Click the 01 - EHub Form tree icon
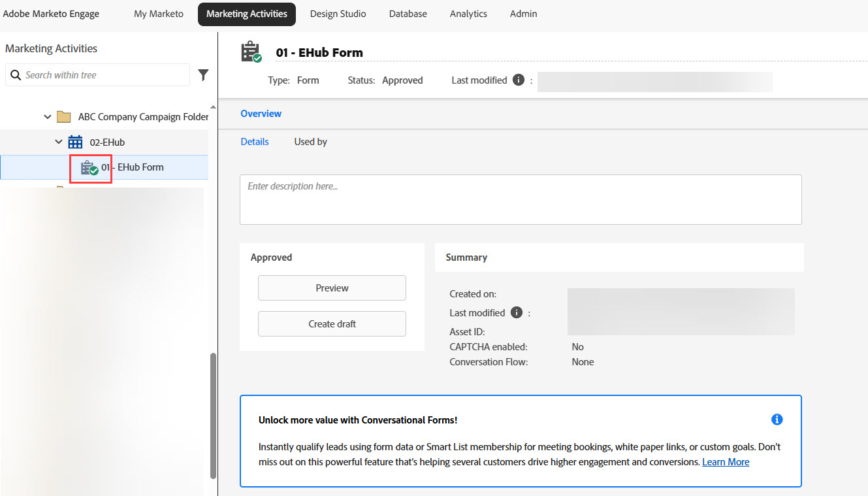This screenshot has height=496, width=868. click(89, 168)
